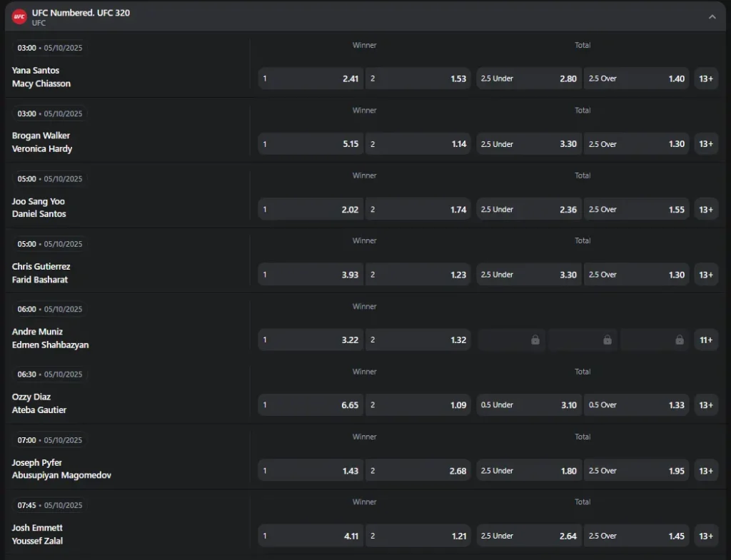Pick 0.5 Under at 3.10 for Diaz fight
The image size is (731, 560).
point(528,405)
